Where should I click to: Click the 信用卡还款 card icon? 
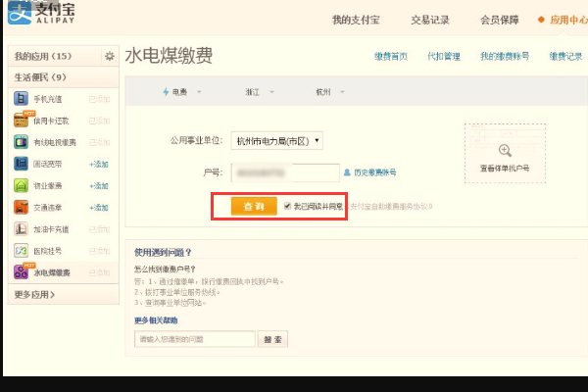[x=21, y=120]
